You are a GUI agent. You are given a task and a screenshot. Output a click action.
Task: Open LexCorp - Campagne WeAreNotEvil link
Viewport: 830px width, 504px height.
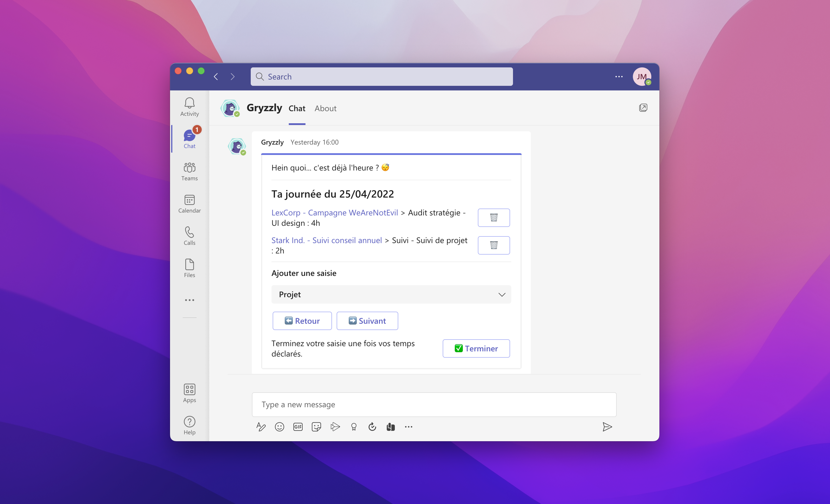tap(335, 213)
